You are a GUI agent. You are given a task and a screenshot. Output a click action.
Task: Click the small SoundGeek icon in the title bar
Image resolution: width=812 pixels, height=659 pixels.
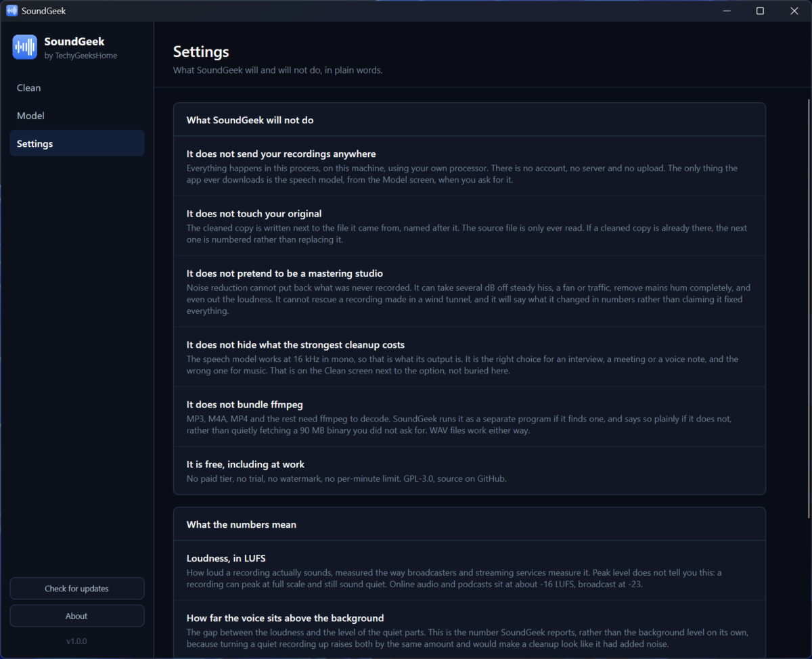tap(12, 11)
